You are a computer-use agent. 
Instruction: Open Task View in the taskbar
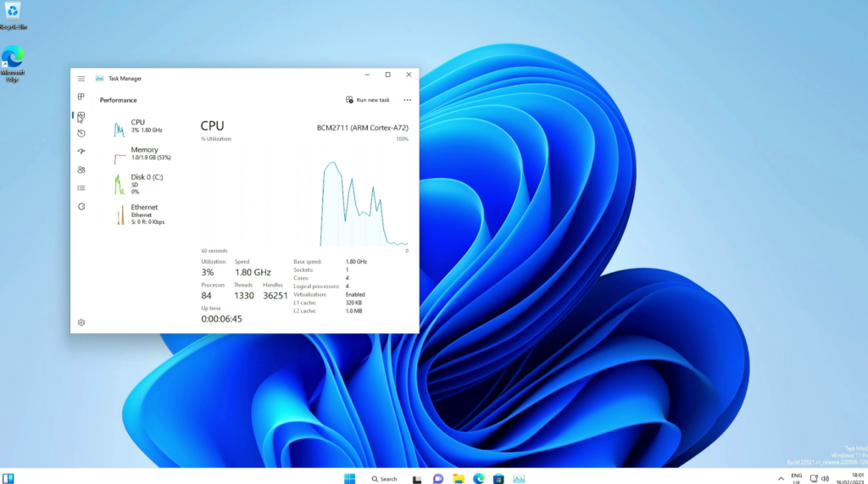click(417, 480)
